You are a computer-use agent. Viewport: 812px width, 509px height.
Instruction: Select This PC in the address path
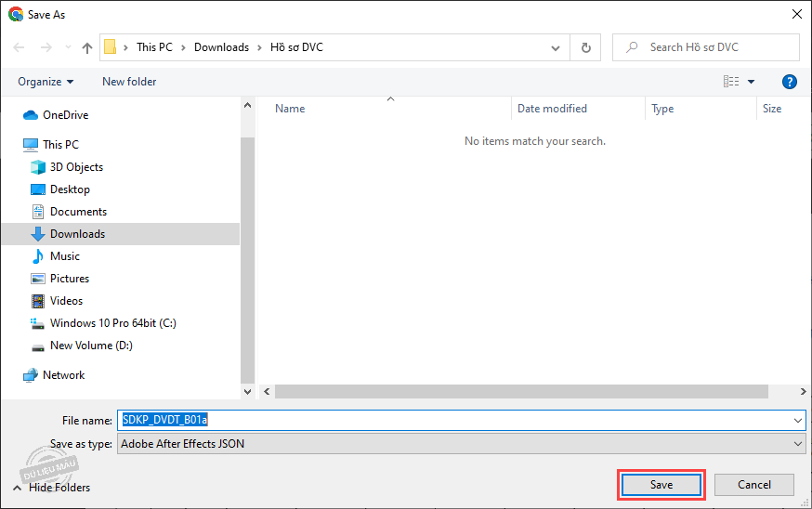154,47
